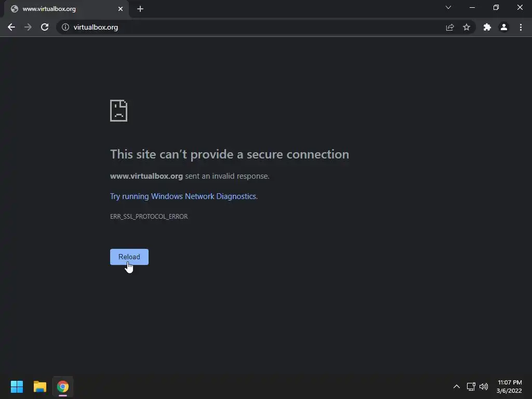Click the blue Reload button
The image size is (532, 399).
click(x=129, y=257)
